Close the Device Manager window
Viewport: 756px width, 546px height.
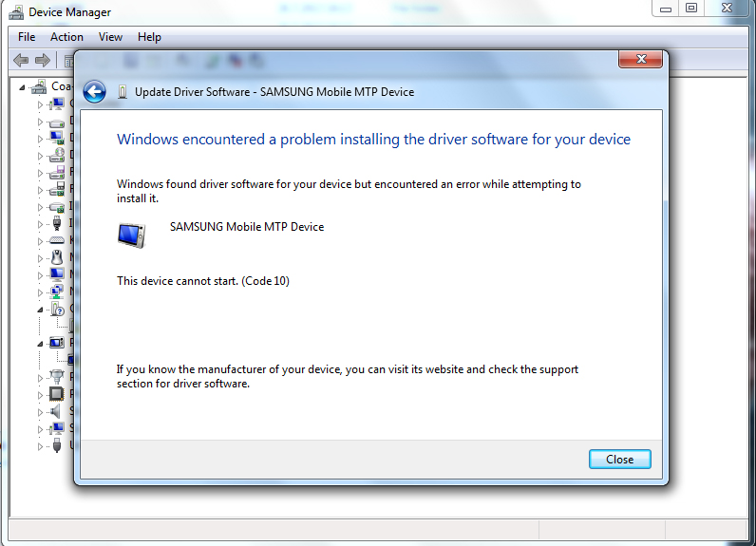point(728,9)
